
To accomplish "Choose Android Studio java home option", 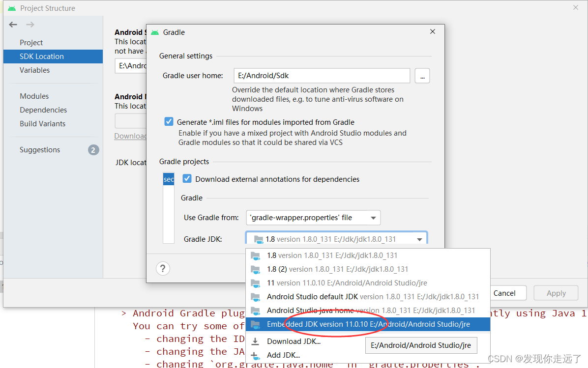I will tap(368, 311).
